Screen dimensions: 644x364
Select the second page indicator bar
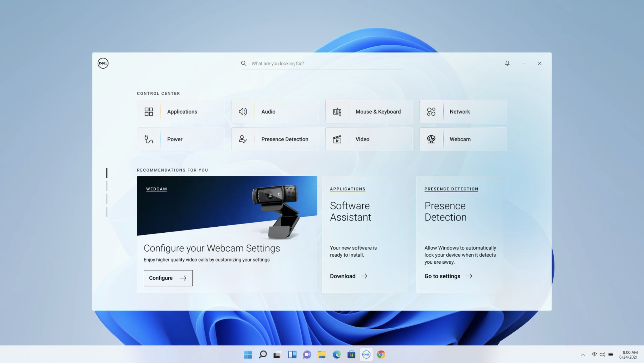pos(107,186)
